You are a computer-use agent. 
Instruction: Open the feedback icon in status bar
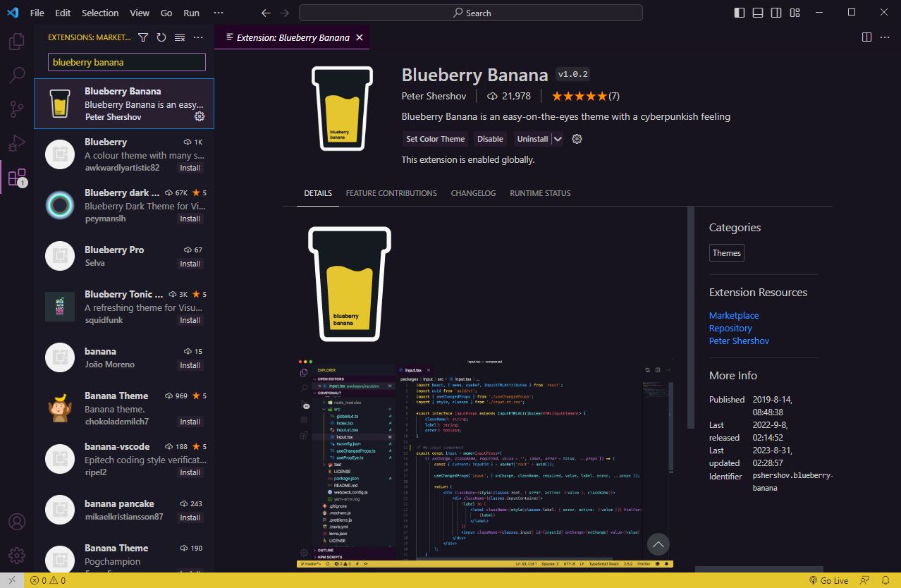865,580
